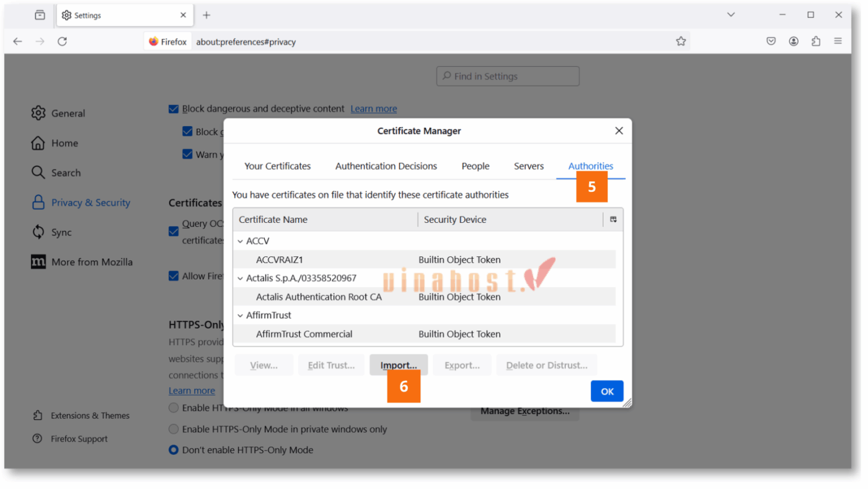Keep Don't enable HTTPS-Only Mode selected
Viewport: 868px width, 489px height.
(x=173, y=450)
